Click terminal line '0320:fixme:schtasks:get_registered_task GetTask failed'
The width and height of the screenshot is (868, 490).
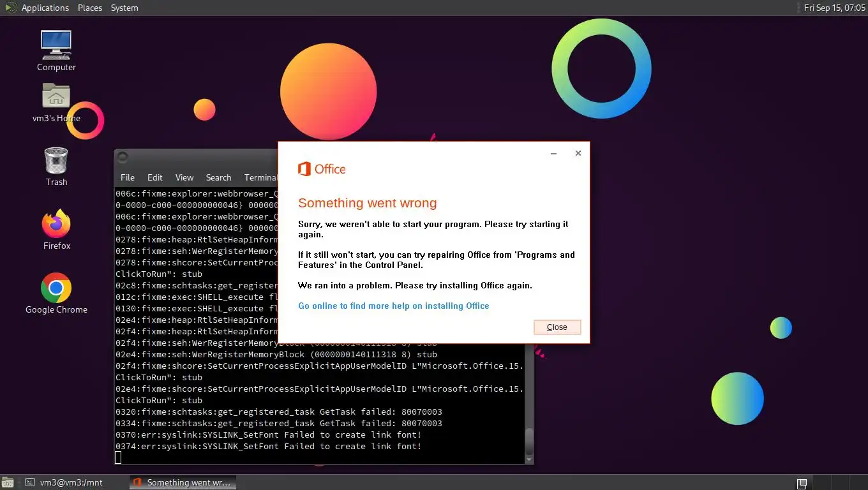pos(279,412)
